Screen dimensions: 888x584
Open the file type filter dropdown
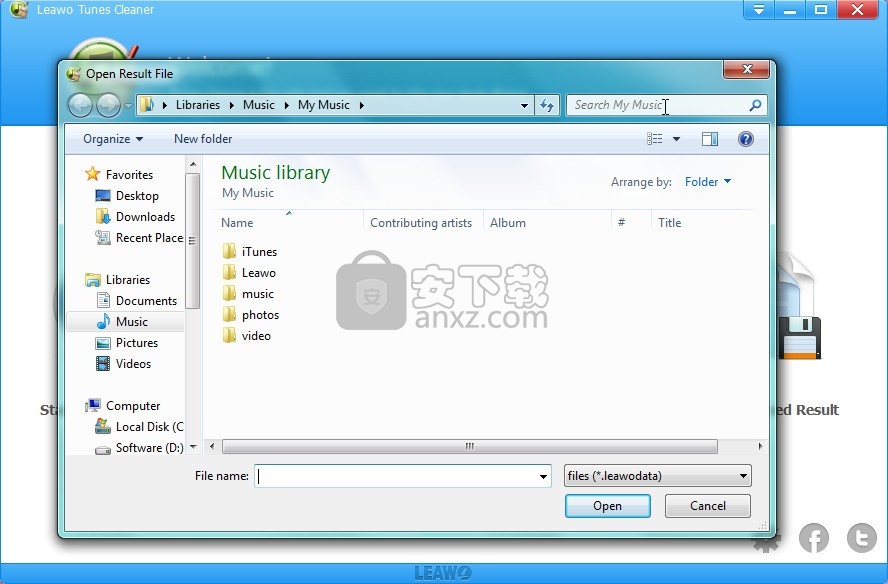tap(657, 476)
